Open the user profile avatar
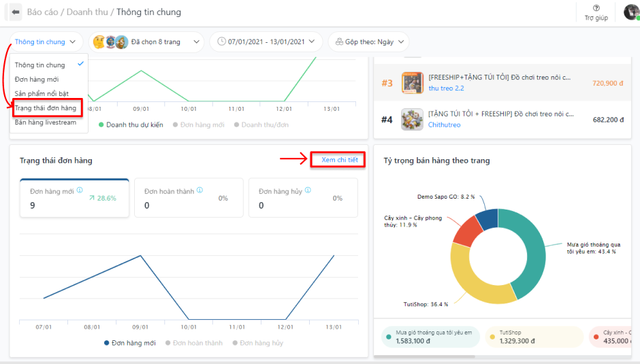Screen dimensions: 640x364 click(x=631, y=12)
